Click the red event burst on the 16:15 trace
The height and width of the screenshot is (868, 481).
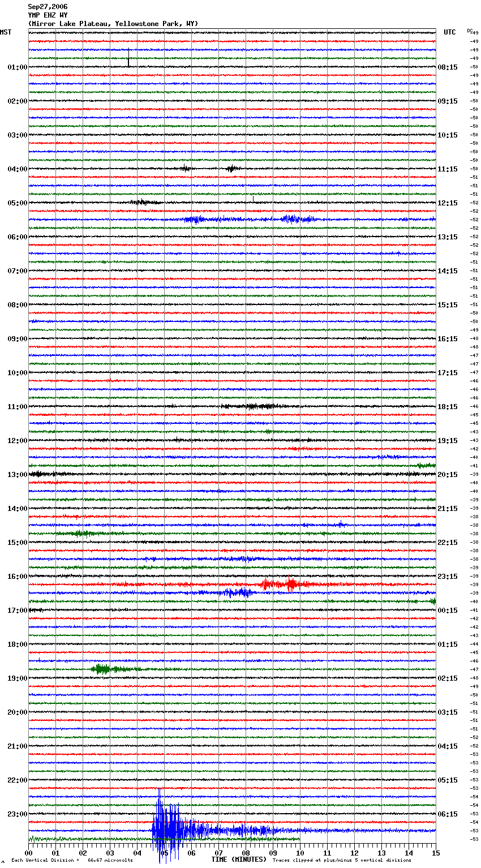click(x=280, y=584)
